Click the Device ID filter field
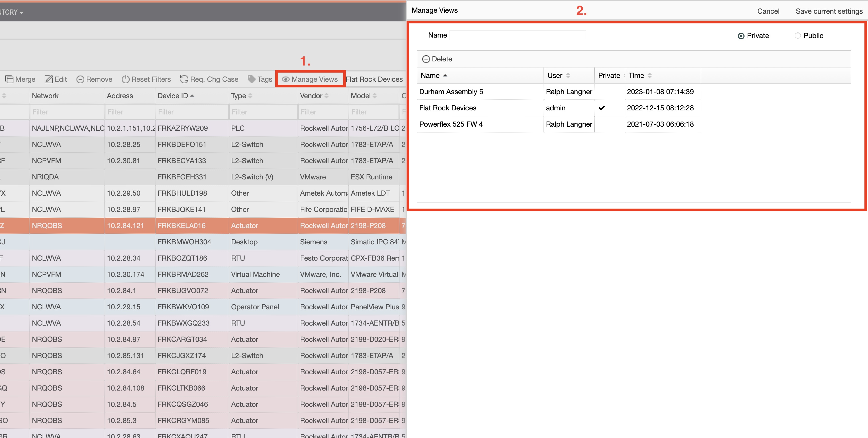 [192, 112]
